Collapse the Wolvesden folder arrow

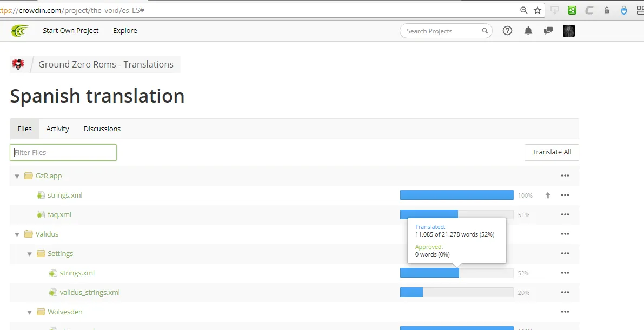pyautogui.click(x=29, y=312)
